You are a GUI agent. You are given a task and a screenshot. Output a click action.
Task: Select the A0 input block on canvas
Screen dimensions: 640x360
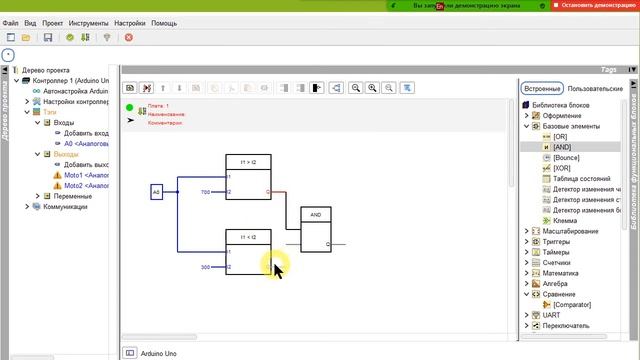[156, 192]
